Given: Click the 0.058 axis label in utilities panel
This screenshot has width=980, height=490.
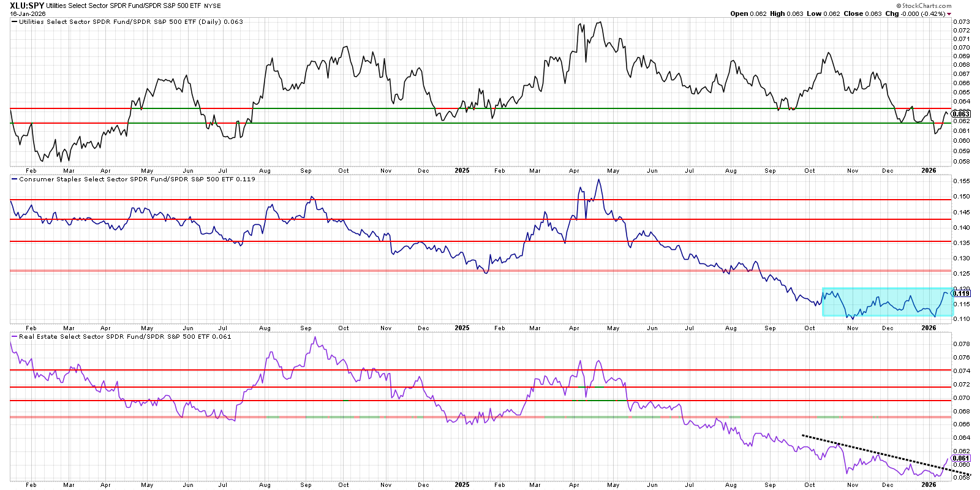Looking at the screenshot, I should (962, 162).
